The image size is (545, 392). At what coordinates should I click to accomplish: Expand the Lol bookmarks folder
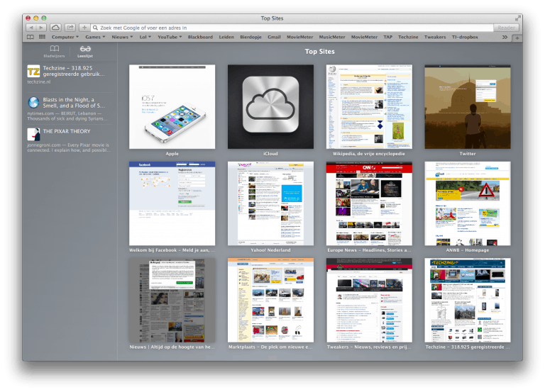click(x=145, y=37)
